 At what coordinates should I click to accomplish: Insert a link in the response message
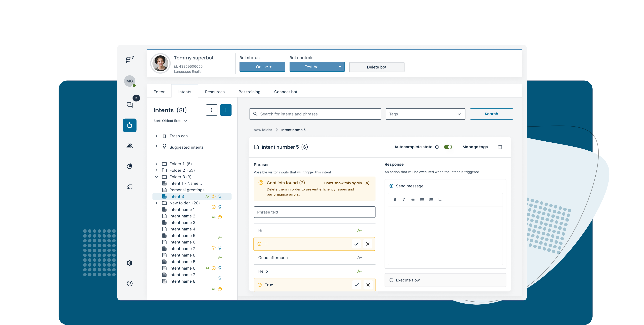(413, 199)
